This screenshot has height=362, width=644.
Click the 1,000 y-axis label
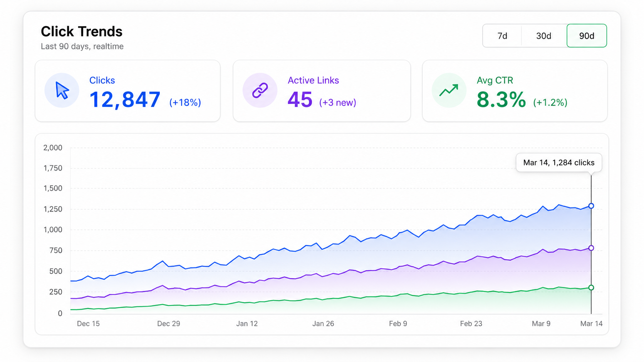[x=53, y=230]
